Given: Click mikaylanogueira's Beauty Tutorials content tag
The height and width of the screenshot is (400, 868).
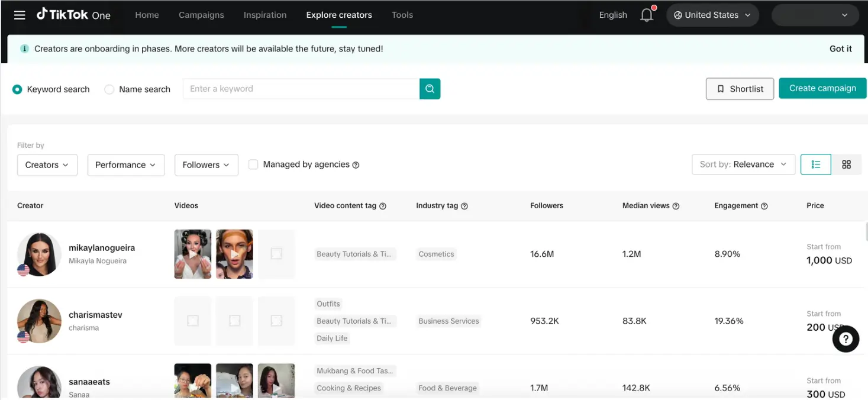Looking at the screenshot, I should point(355,254).
